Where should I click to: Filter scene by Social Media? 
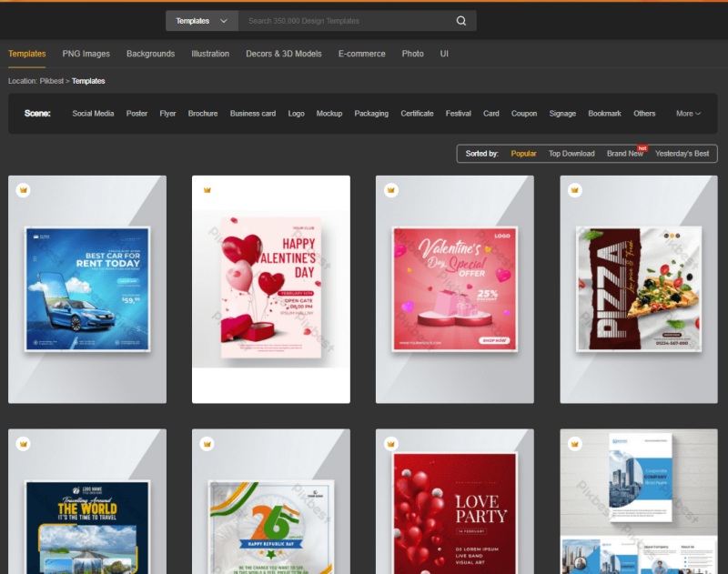(93, 114)
